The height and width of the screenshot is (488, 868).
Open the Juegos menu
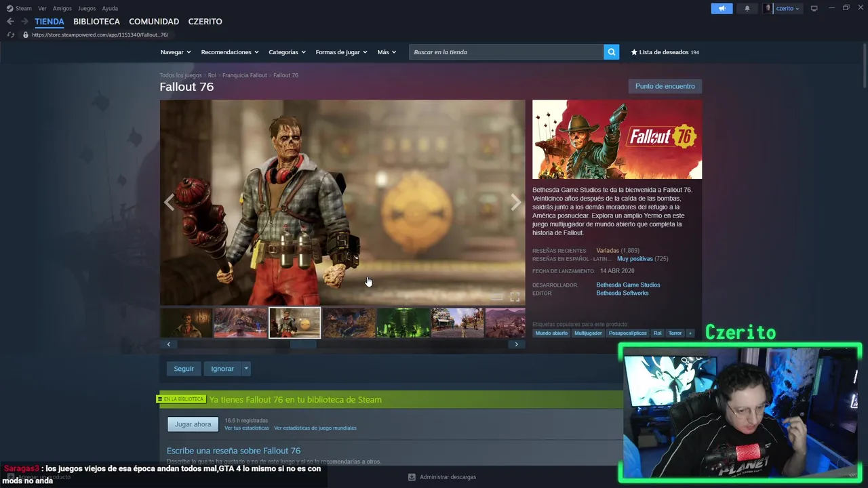click(87, 8)
